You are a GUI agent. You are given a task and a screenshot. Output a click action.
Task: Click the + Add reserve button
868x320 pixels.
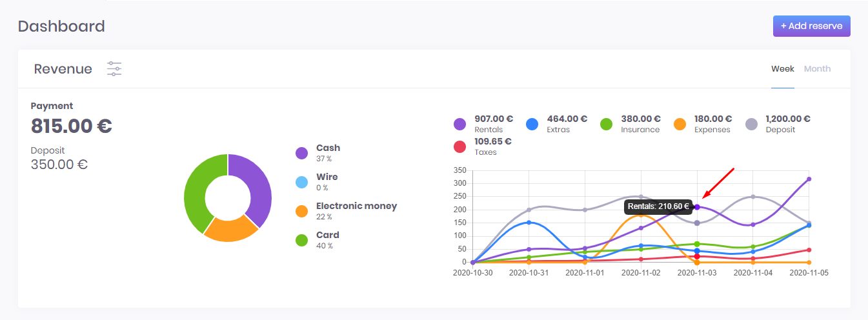(811, 26)
